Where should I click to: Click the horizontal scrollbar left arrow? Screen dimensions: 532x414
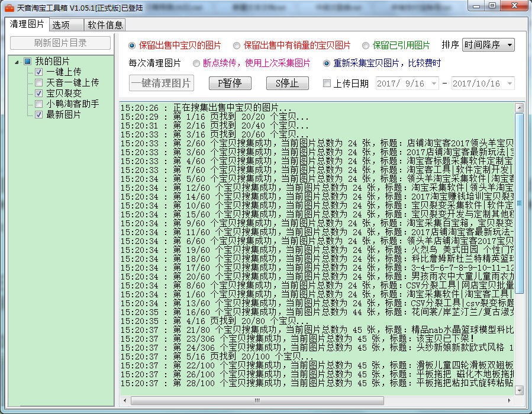(x=125, y=400)
